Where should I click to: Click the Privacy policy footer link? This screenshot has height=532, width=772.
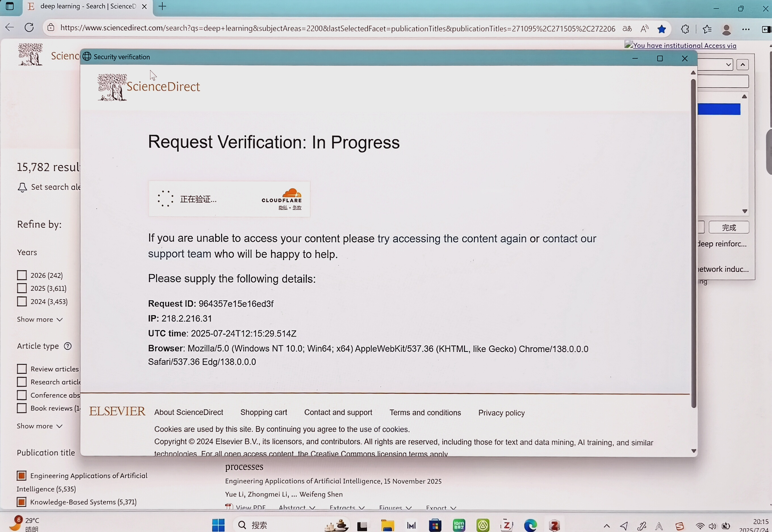501,413
